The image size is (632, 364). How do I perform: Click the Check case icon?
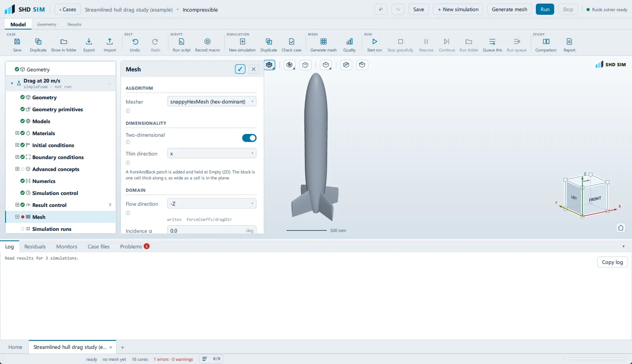coord(291,41)
